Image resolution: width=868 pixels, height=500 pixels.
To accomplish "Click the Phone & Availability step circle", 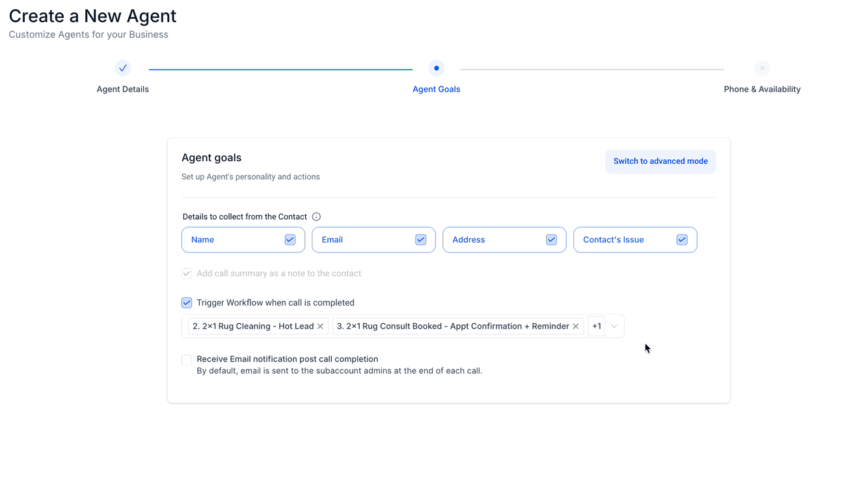I will [x=763, y=68].
